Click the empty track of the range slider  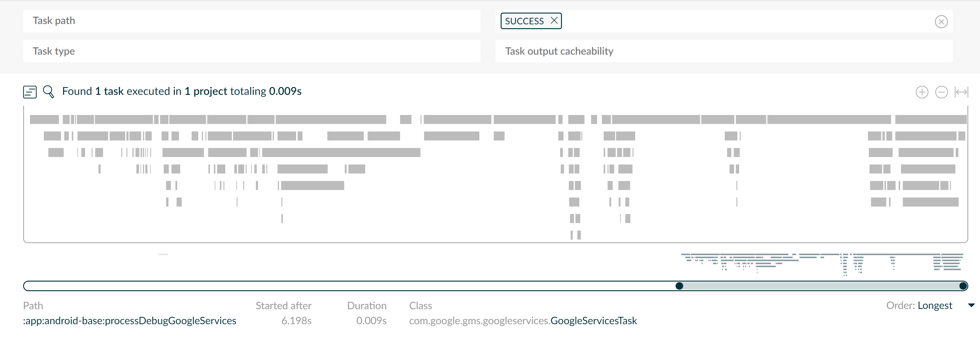point(342,286)
